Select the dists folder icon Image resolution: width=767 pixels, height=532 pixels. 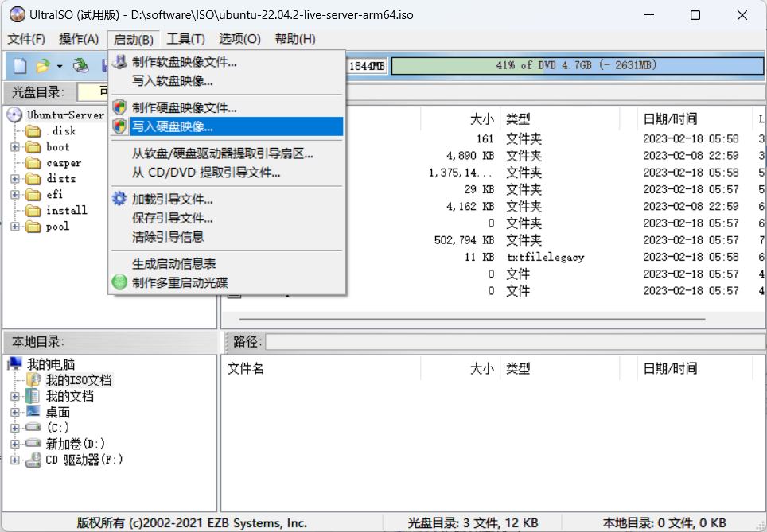point(33,179)
